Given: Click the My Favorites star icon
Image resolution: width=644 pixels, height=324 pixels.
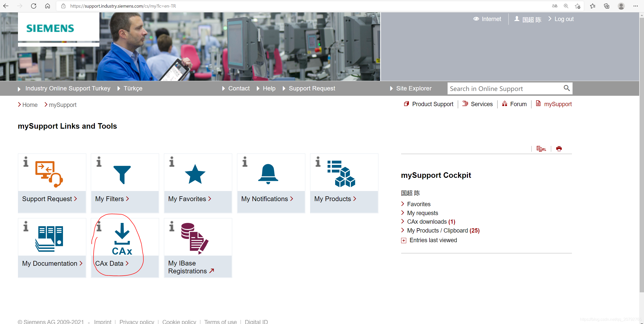Looking at the screenshot, I should [195, 174].
